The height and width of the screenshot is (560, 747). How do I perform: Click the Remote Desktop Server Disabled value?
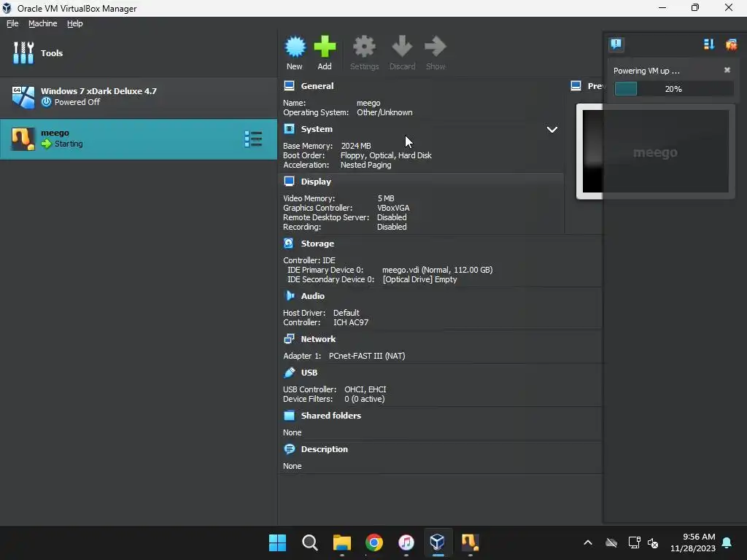pyautogui.click(x=392, y=217)
